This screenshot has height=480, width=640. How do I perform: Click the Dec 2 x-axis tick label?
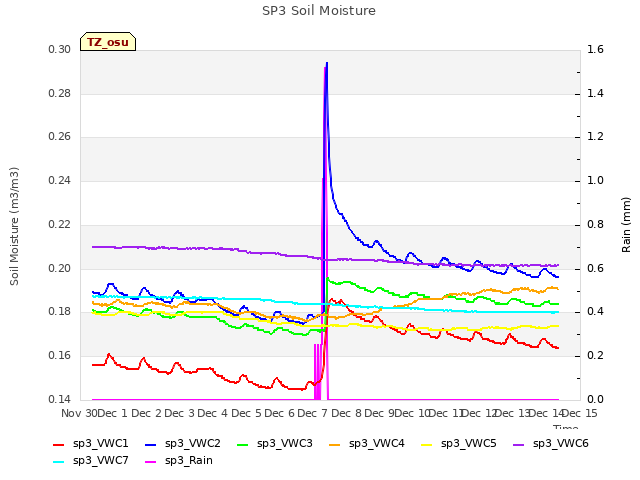146,413
